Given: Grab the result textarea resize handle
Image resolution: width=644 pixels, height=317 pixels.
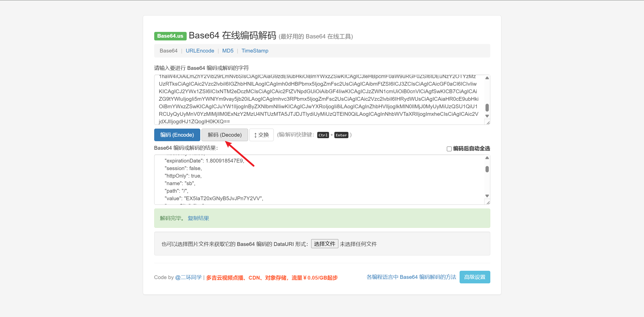Looking at the screenshot, I should coord(488,202).
